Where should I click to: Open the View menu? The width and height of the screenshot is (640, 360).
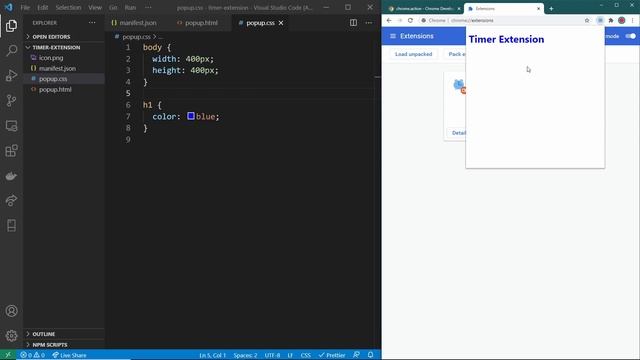[95, 7]
